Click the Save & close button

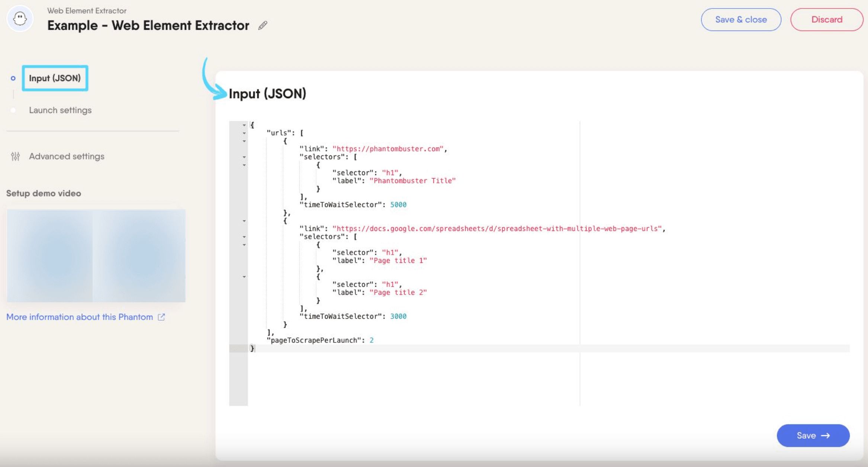[x=741, y=19]
